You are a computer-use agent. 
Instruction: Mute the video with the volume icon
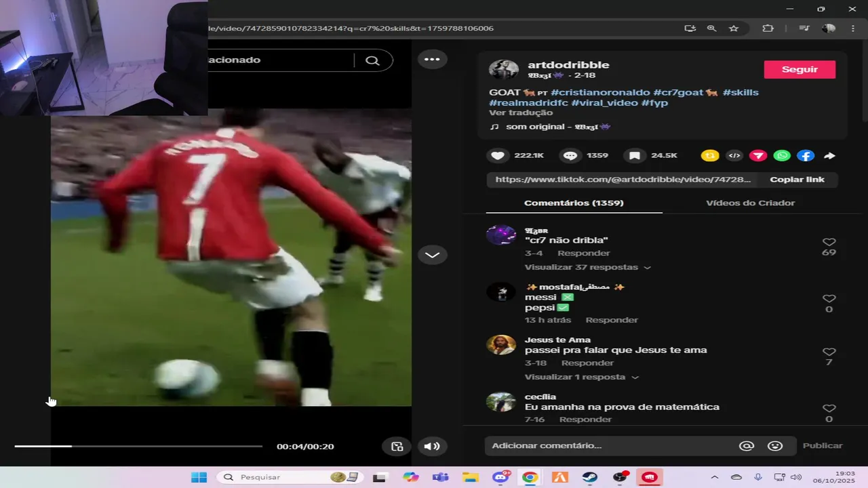[x=432, y=446]
